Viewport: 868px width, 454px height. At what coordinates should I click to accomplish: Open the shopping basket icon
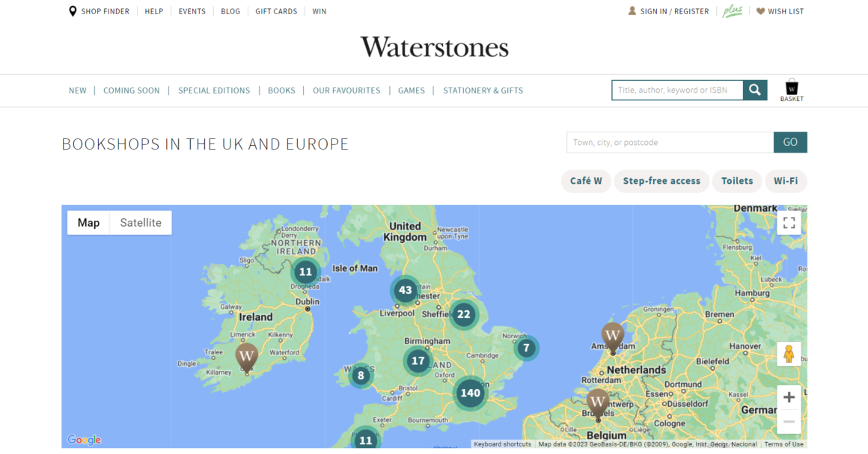791,88
